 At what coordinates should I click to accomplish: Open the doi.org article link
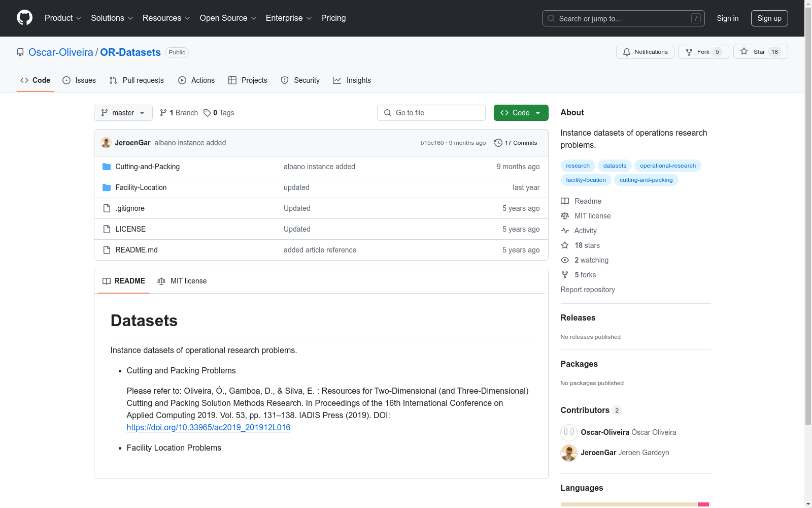(209, 427)
